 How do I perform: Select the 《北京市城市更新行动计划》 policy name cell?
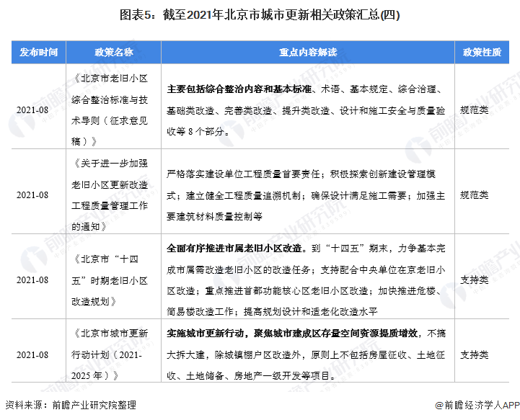[x=114, y=351]
